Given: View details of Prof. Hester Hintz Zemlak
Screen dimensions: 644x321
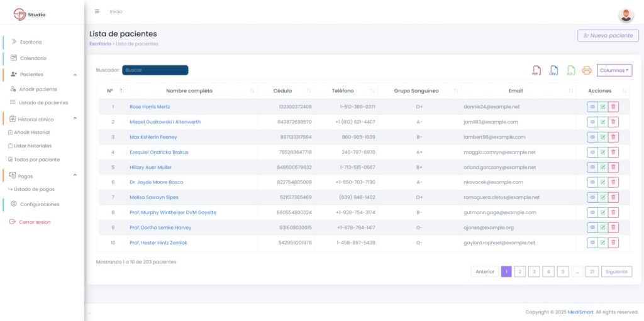Looking at the screenshot, I should pyautogui.click(x=592, y=242).
